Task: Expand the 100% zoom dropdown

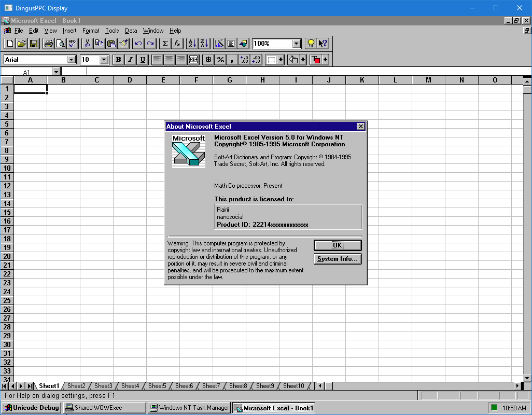Action: point(297,44)
